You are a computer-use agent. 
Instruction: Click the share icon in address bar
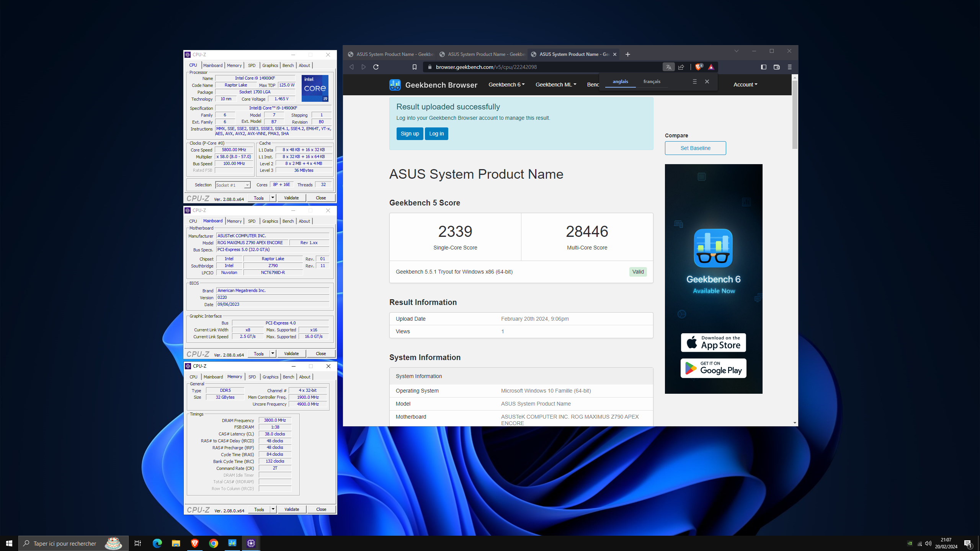coord(681,67)
